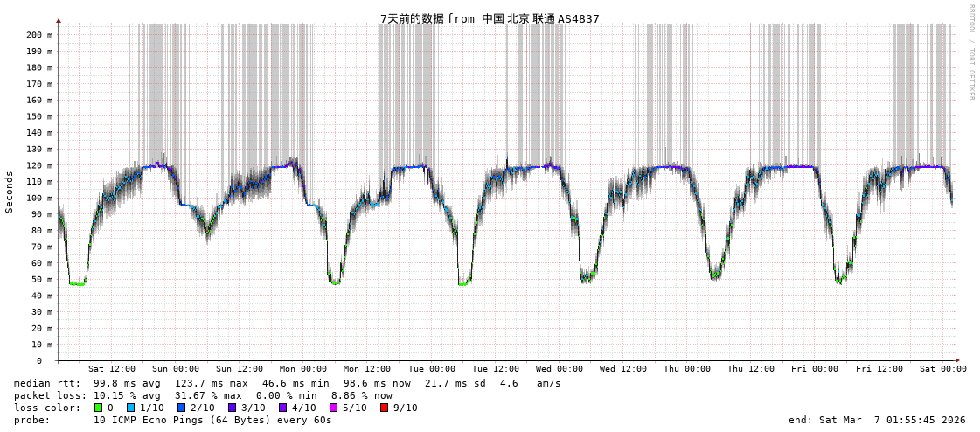Select the blue 2/10 loss color swatch
980x432 pixels.
181,408
